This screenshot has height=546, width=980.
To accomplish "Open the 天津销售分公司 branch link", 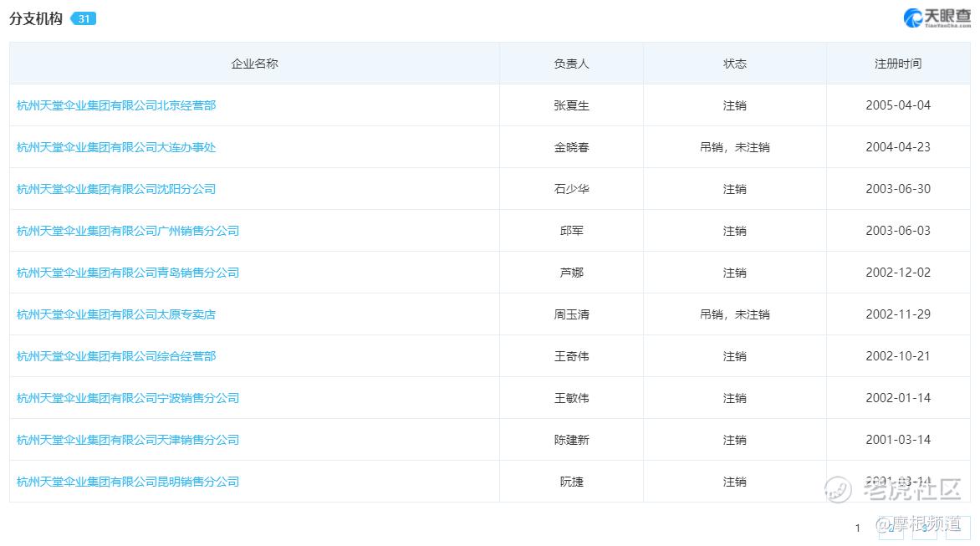I will pyautogui.click(x=127, y=440).
